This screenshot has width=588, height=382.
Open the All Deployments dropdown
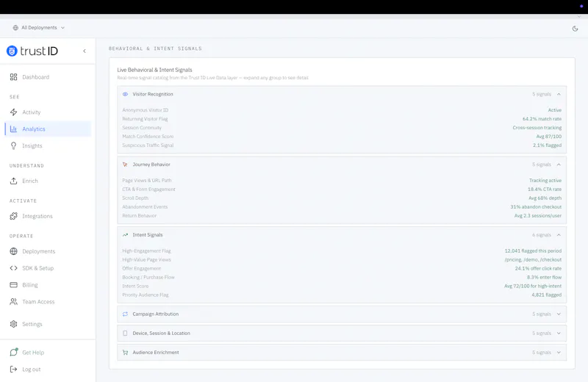point(39,28)
